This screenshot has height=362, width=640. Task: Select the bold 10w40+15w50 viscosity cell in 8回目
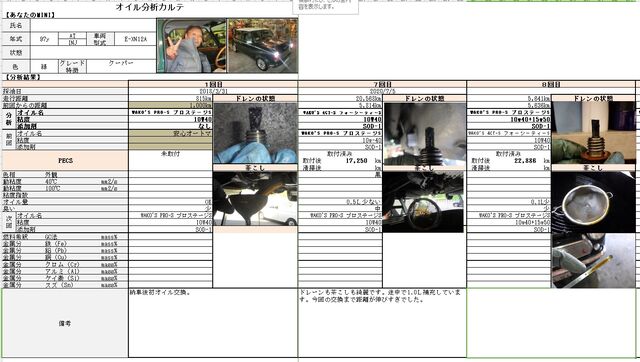click(x=509, y=119)
